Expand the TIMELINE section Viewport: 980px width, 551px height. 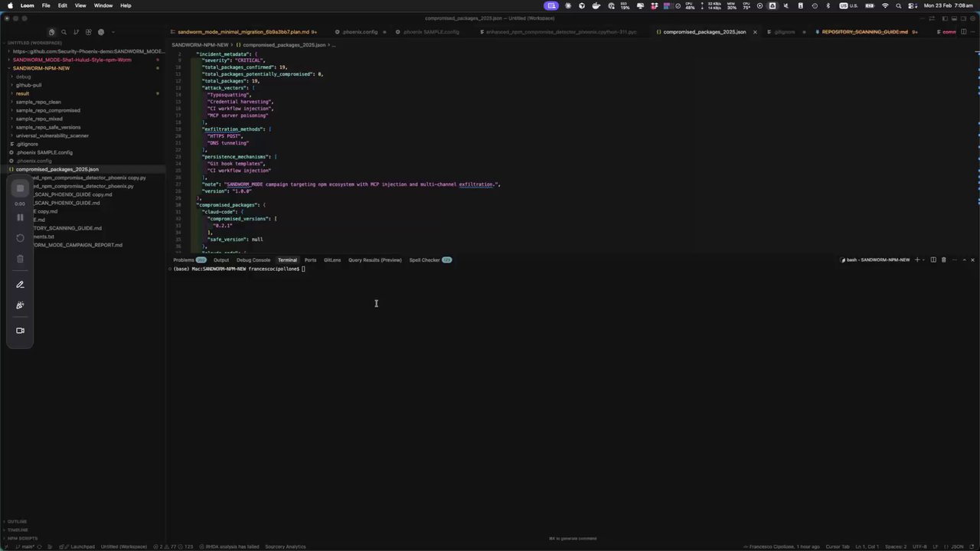pos(18,530)
